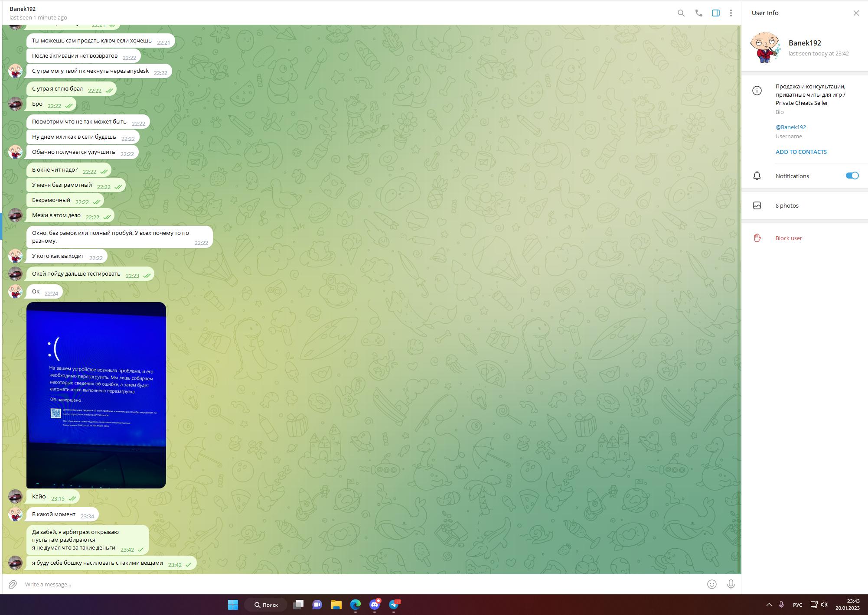Open the @Banek192 username link
The height and width of the screenshot is (615, 868).
pyautogui.click(x=790, y=127)
